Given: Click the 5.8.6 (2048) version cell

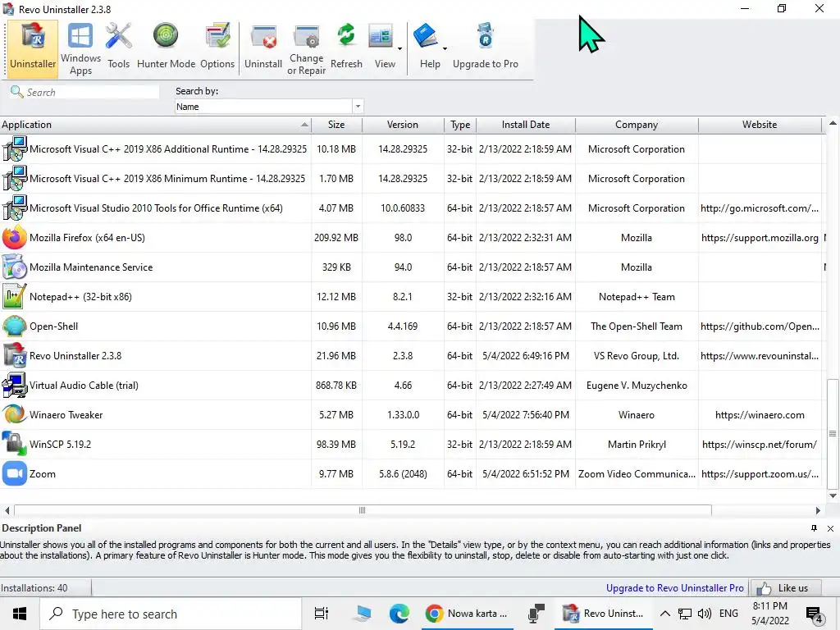Looking at the screenshot, I should (403, 473).
